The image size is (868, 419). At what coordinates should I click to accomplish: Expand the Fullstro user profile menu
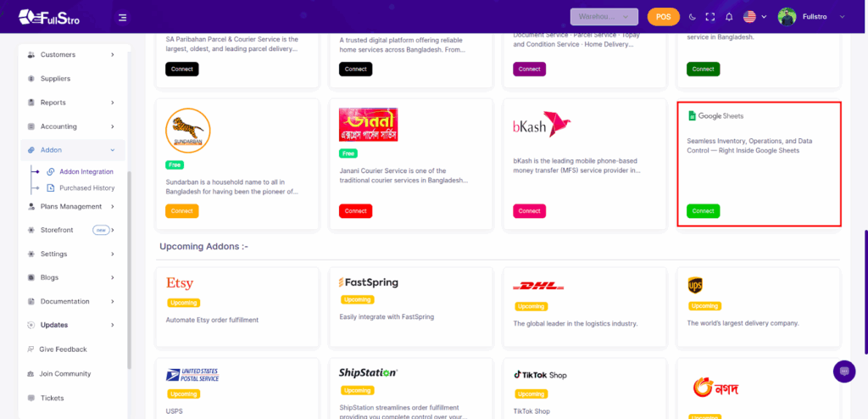click(x=812, y=16)
